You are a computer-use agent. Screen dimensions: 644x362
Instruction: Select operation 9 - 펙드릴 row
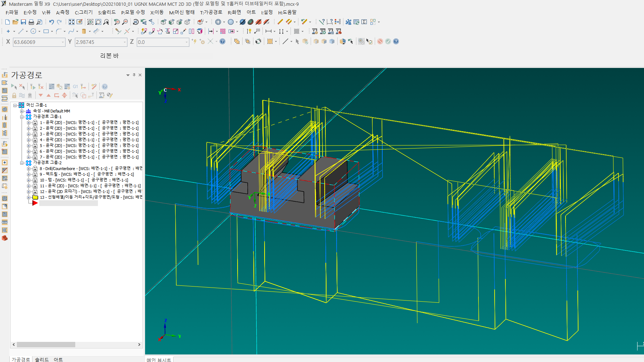point(86,174)
